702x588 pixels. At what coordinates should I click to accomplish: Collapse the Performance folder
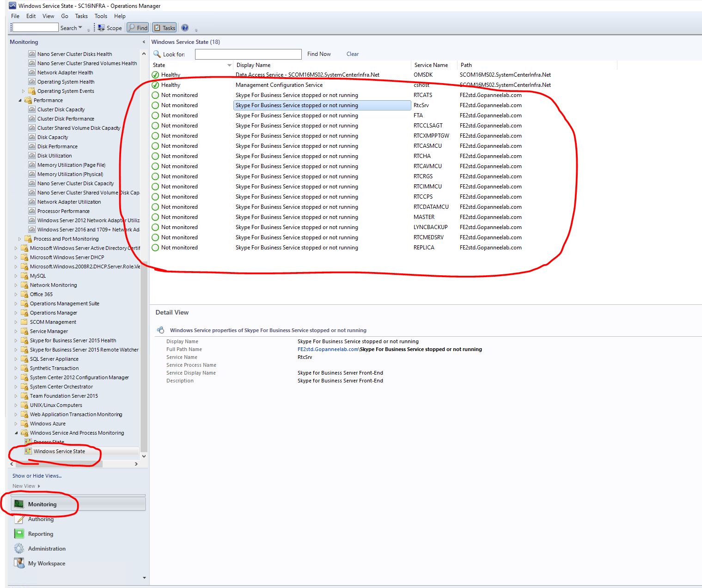pyautogui.click(x=20, y=100)
